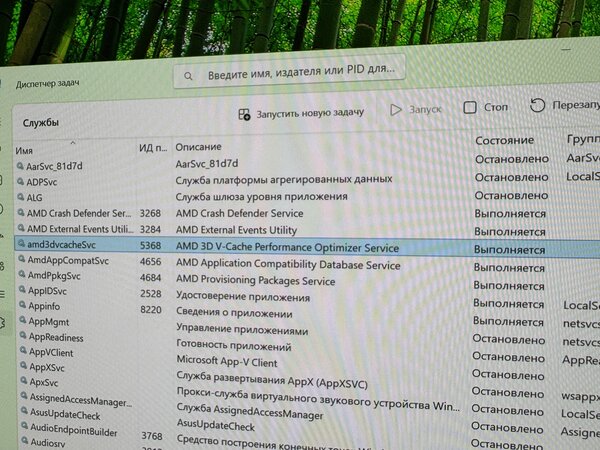Viewport: 600px width, 450px height.
Task: Click the square stop icon
Action: 470,108
